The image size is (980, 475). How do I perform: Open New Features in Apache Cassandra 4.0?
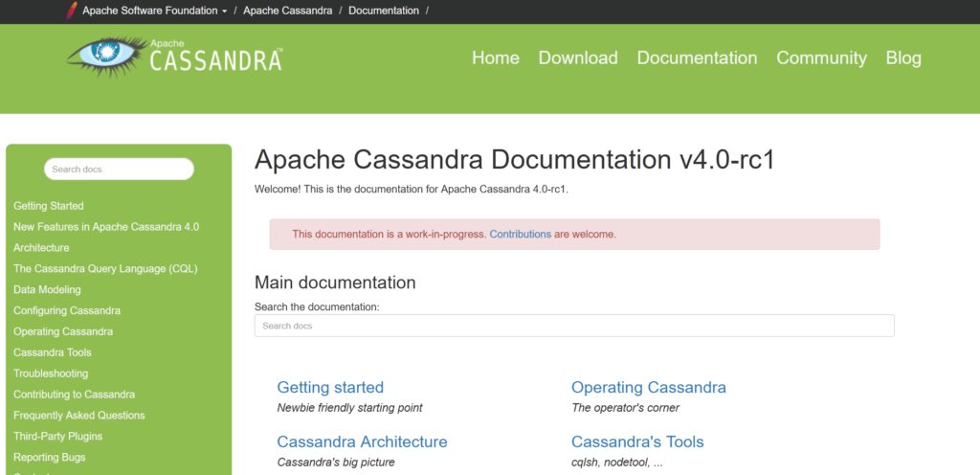106,227
